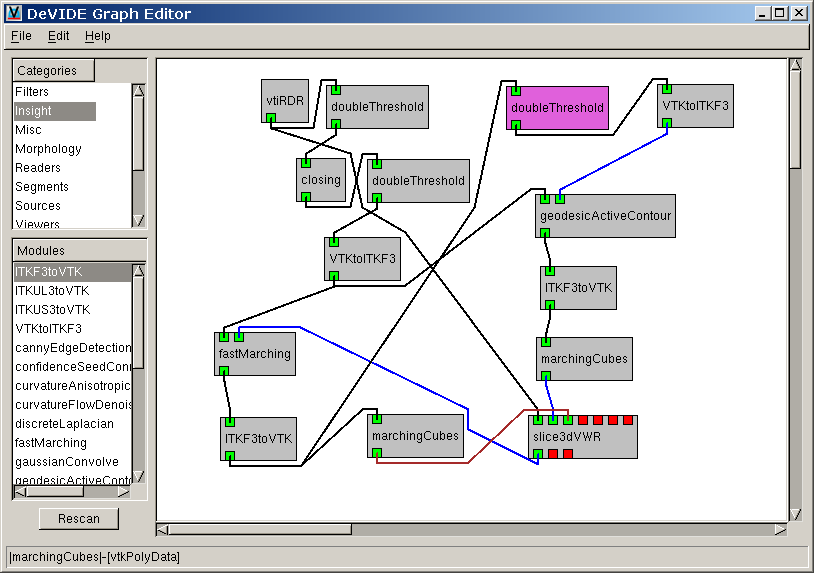The width and height of the screenshot is (814, 573).
Task: Open the Help menu
Action: pyautogui.click(x=98, y=36)
